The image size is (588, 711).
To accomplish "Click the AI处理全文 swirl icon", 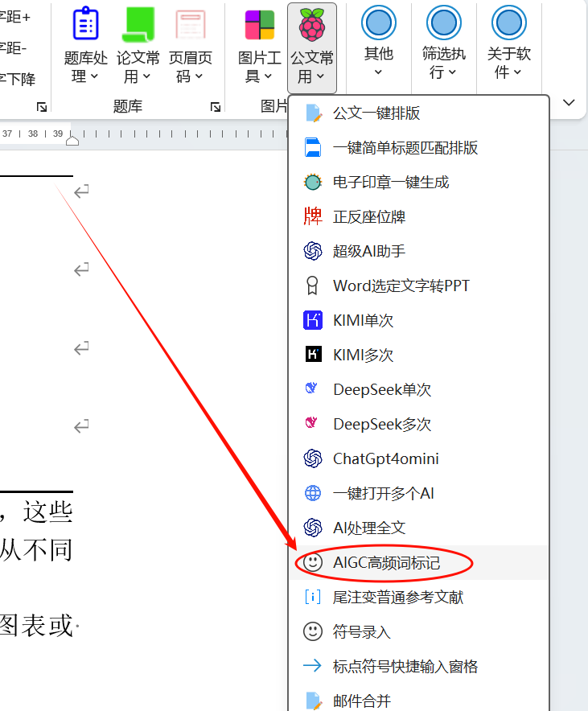I will pos(313,528).
